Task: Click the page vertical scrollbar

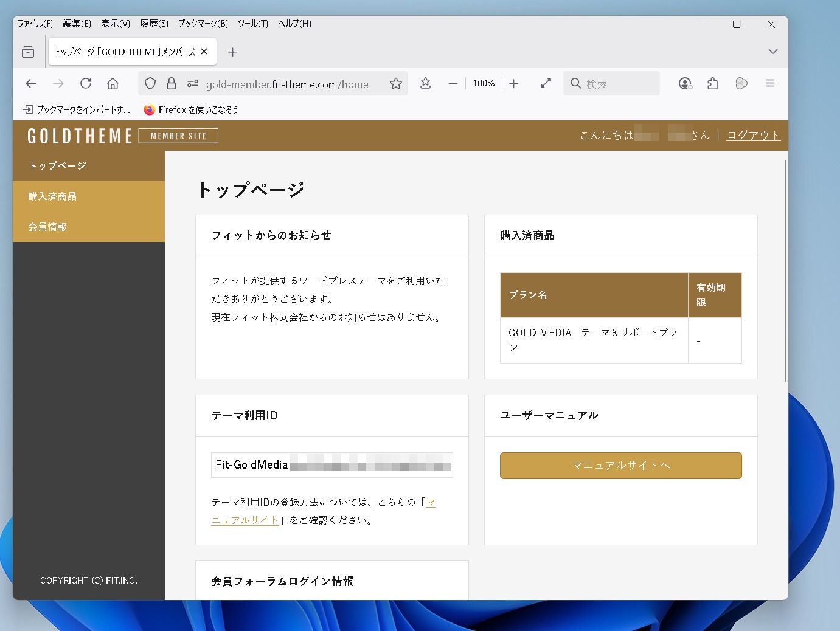Action: click(x=785, y=271)
